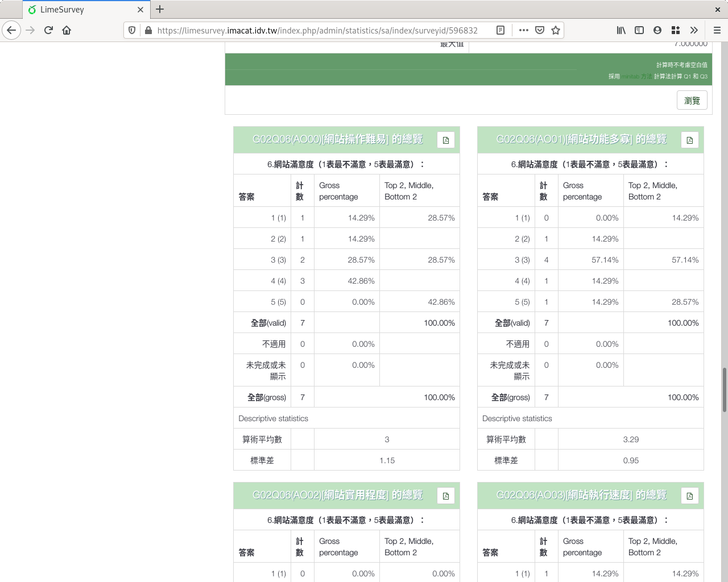Viewport: 728px width, 582px height.
Task: Open a new browser tab
Action: 160,9
